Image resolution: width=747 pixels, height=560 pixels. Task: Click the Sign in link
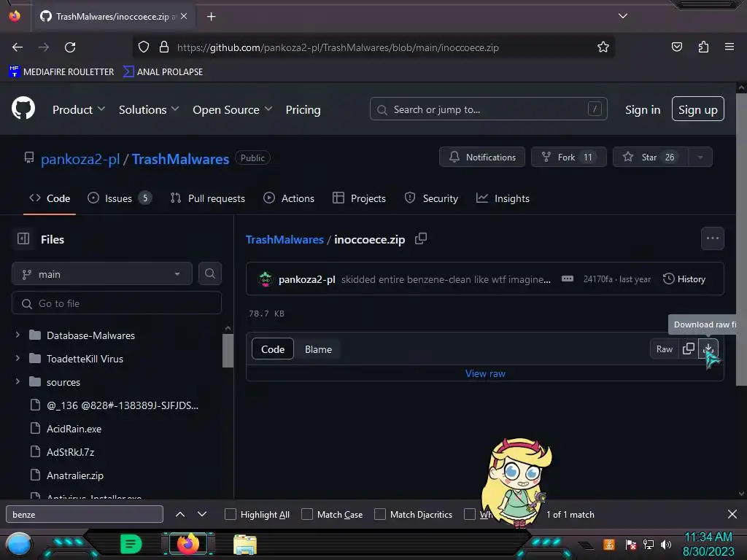pos(643,109)
